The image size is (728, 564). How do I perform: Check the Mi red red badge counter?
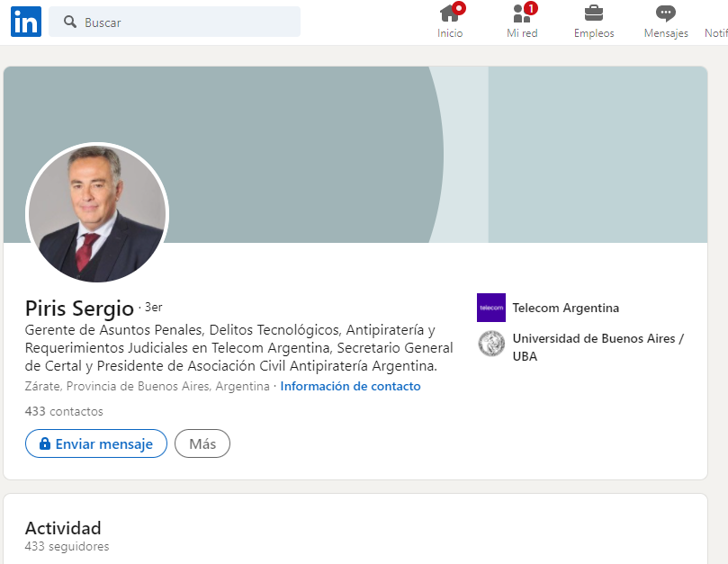532,7
